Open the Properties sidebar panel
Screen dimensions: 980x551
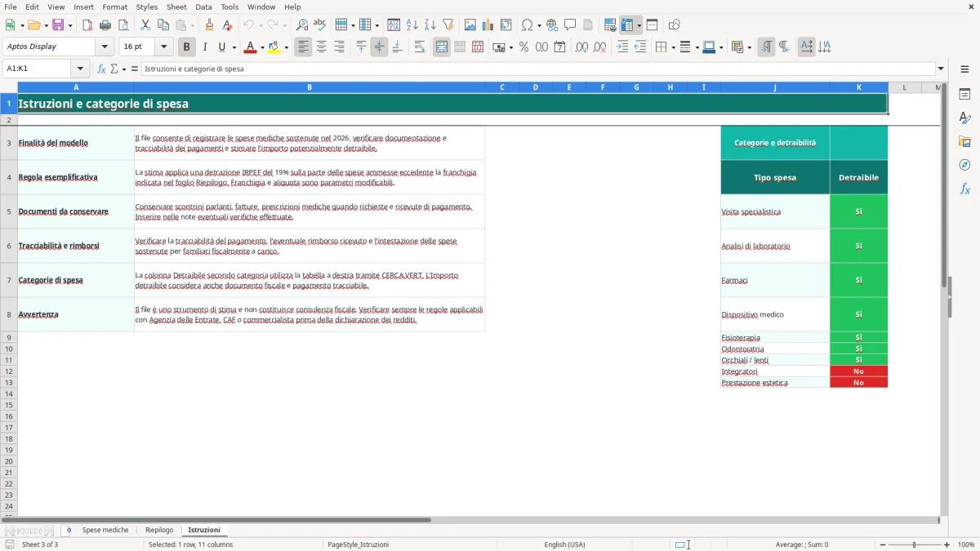tap(964, 95)
